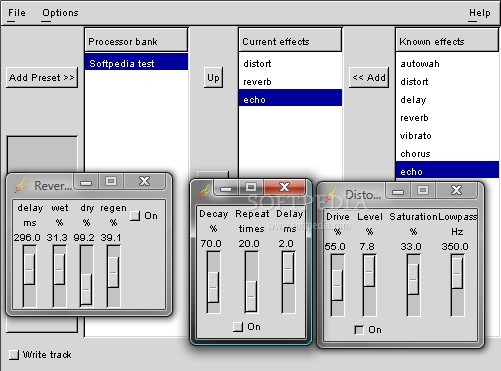Click the Current effects header
This screenshot has width=501, height=371.
tap(290, 40)
